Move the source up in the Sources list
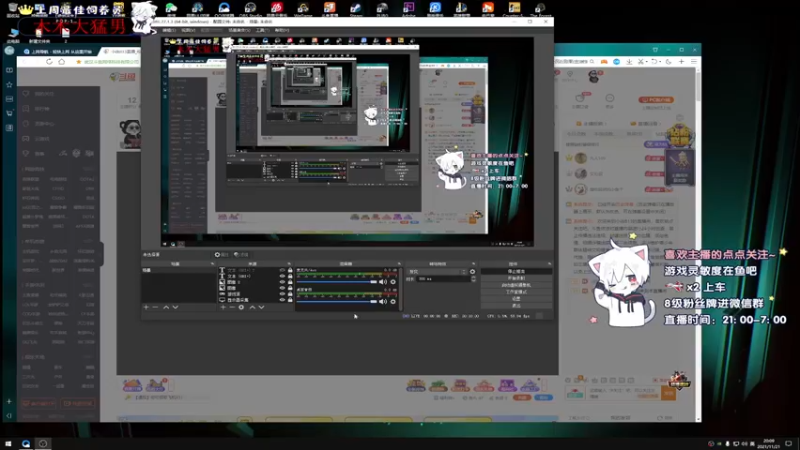The width and height of the screenshot is (800, 450). [x=252, y=307]
